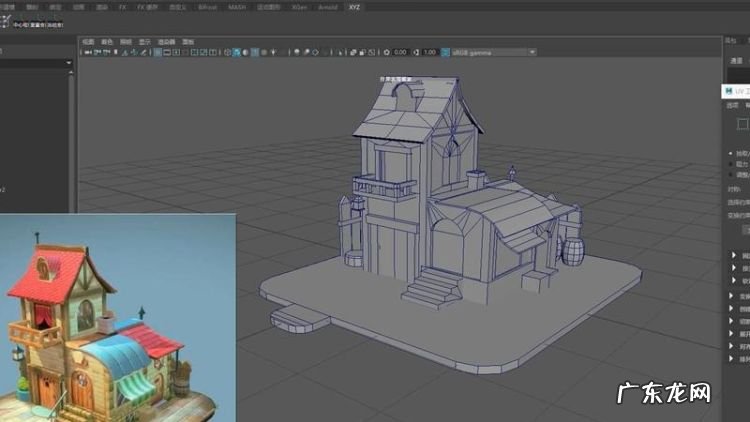Click the gamma icon left of 1.00

pos(416,52)
